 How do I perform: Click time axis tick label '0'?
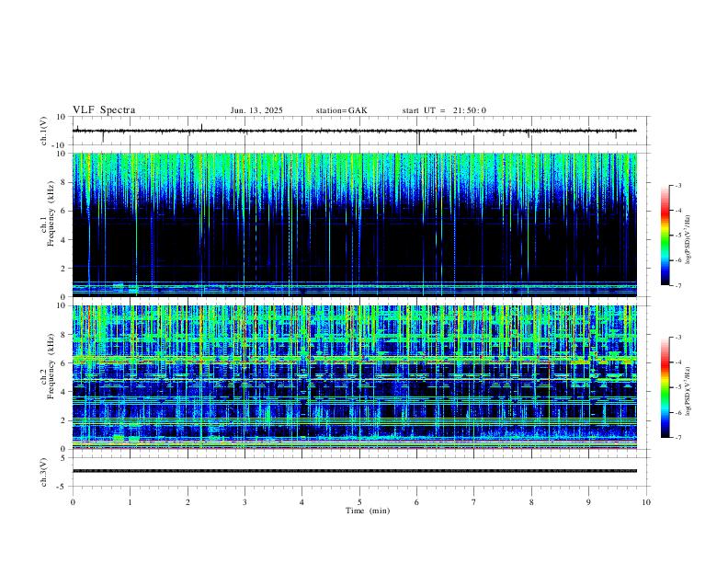pos(73,502)
